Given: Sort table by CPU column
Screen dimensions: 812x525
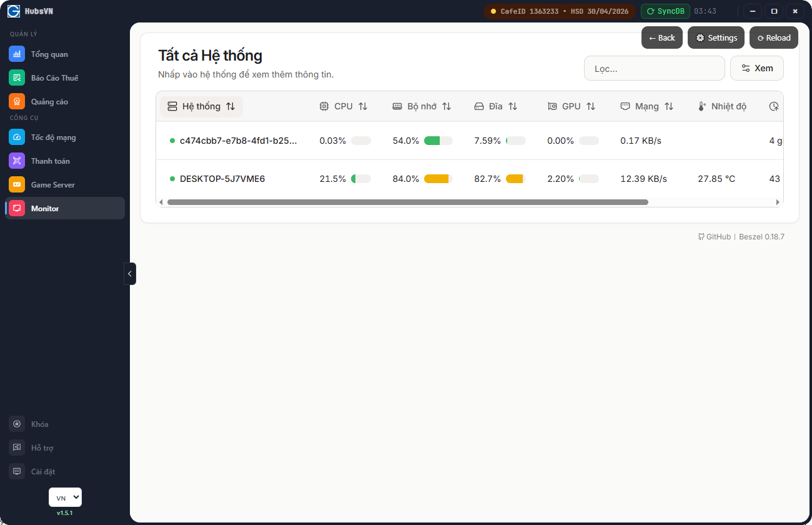Looking at the screenshot, I should [344, 106].
